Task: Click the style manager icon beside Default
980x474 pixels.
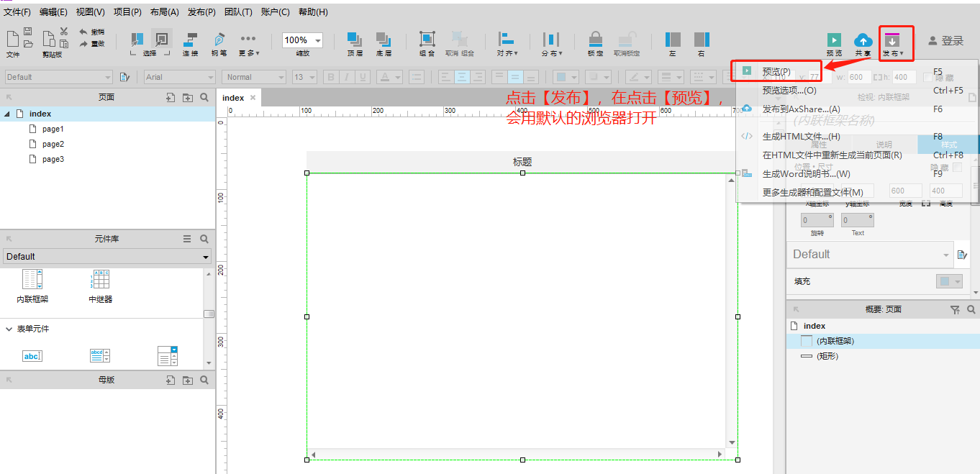Action: (124, 77)
